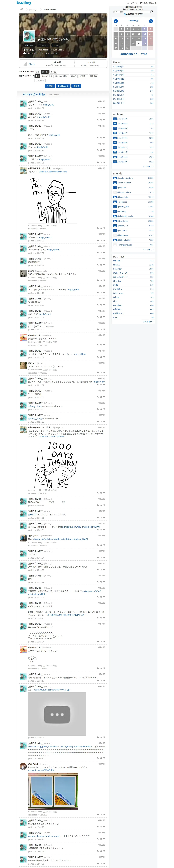Open the 記録を開始する link
Image resolution: width=174 pixels, height=868 pixels.
(148, 3)
